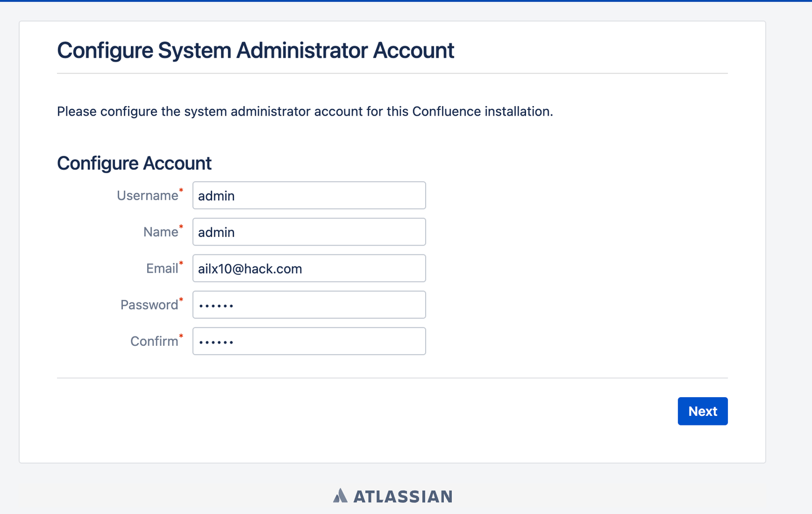Click the ATLASSIAN footer text link

point(403,496)
